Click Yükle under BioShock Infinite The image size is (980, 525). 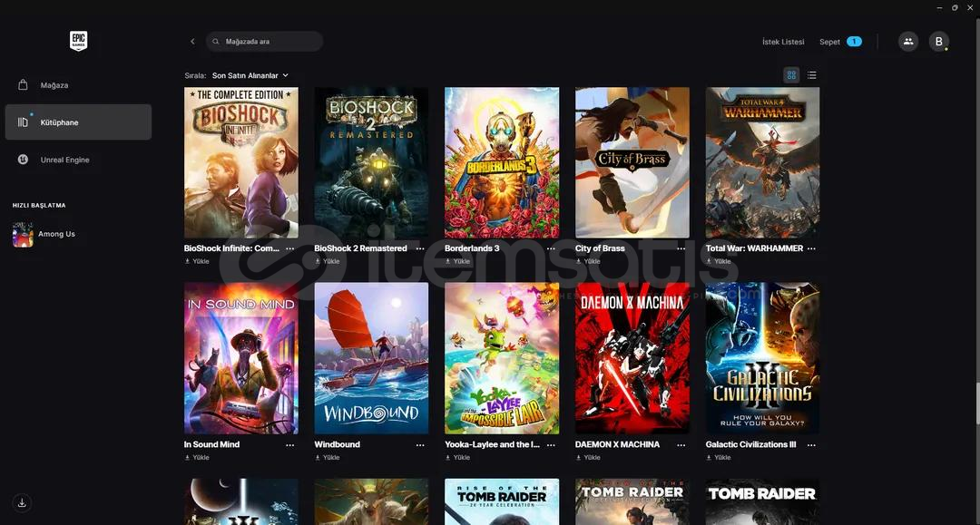(197, 261)
